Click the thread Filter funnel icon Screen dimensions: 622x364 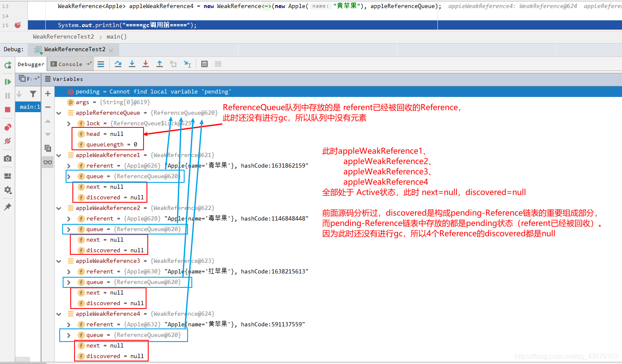(33, 94)
